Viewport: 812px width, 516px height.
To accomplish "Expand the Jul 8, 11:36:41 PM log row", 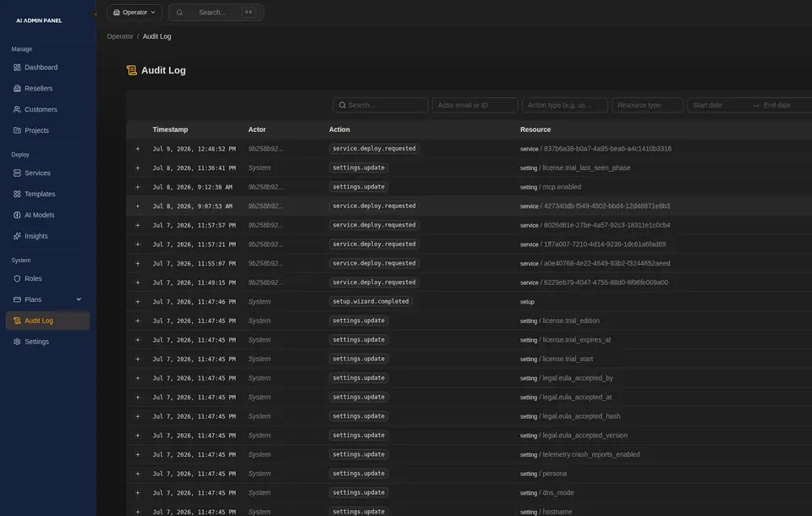I will [x=138, y=167].
